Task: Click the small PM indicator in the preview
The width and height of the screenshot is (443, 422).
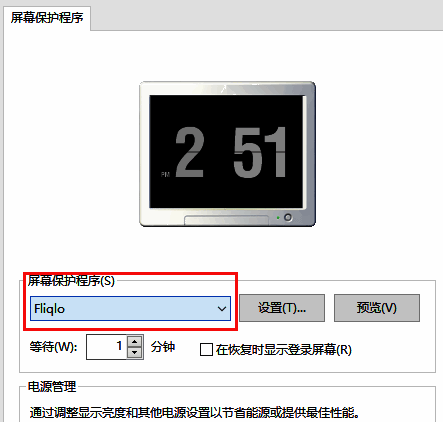Action: tap(165, 174)
